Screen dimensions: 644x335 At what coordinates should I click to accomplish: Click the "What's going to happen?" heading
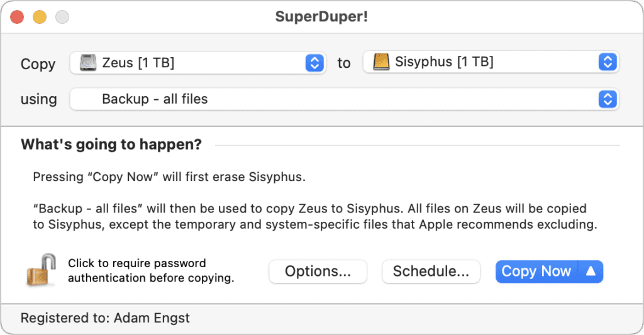coord(111,145)
